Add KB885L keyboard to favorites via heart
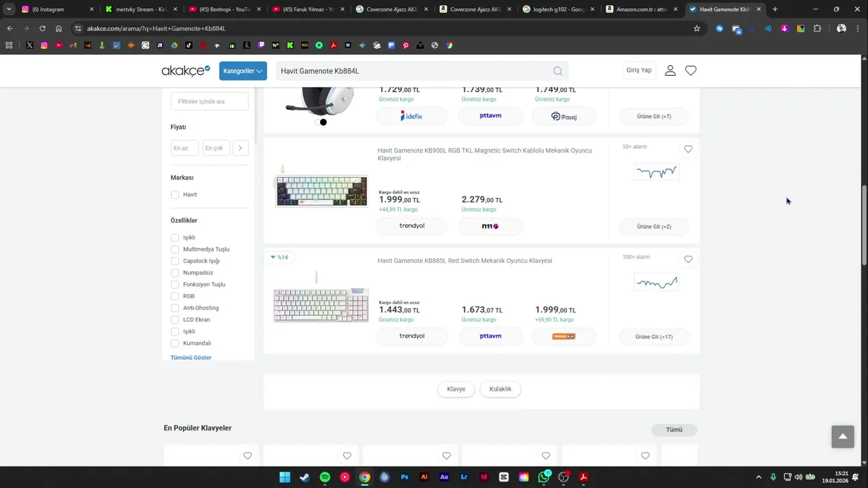Viewport: 868px width, 488px height. (688, 259)
